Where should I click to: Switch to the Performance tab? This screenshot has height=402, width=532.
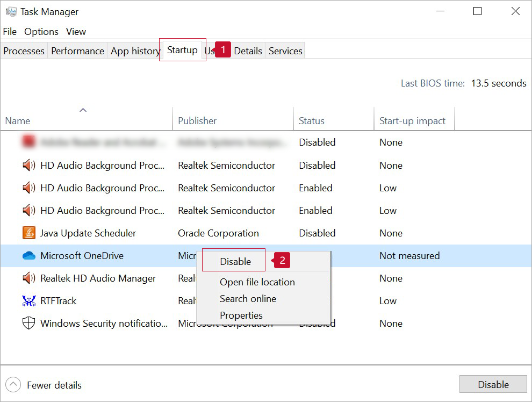pos(77,51)
